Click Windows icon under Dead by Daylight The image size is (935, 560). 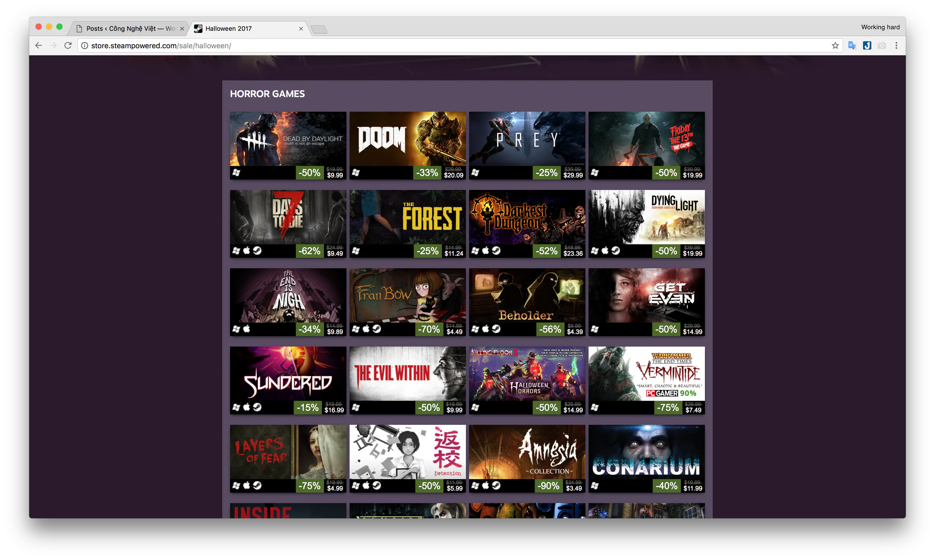pyautogui.click(x=236, y=172)
